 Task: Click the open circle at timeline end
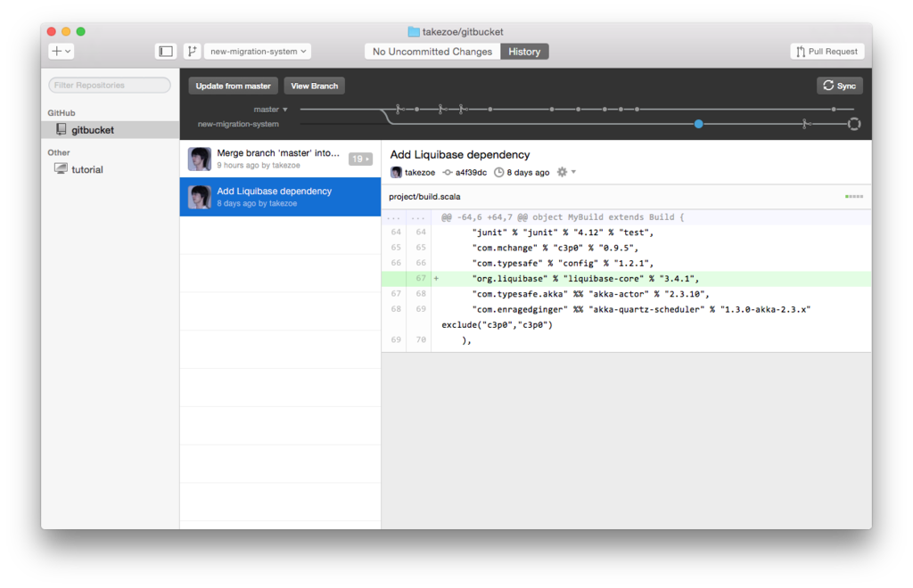pos(854,124)
